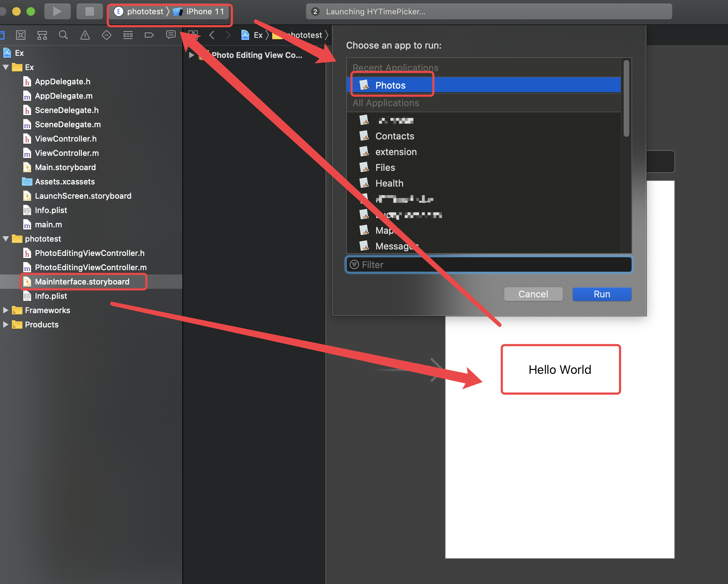Open the find navigator magnifier icon

point(63,35)
